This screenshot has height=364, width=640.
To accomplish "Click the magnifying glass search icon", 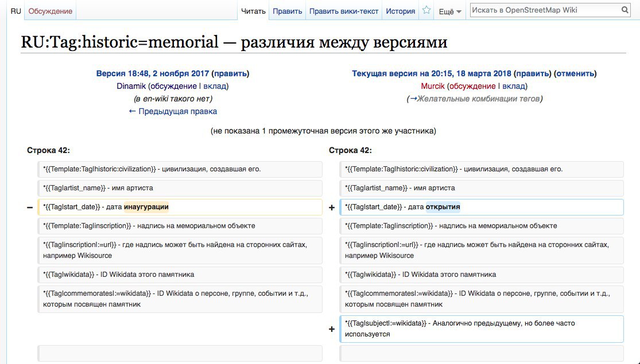I will 625,10.
